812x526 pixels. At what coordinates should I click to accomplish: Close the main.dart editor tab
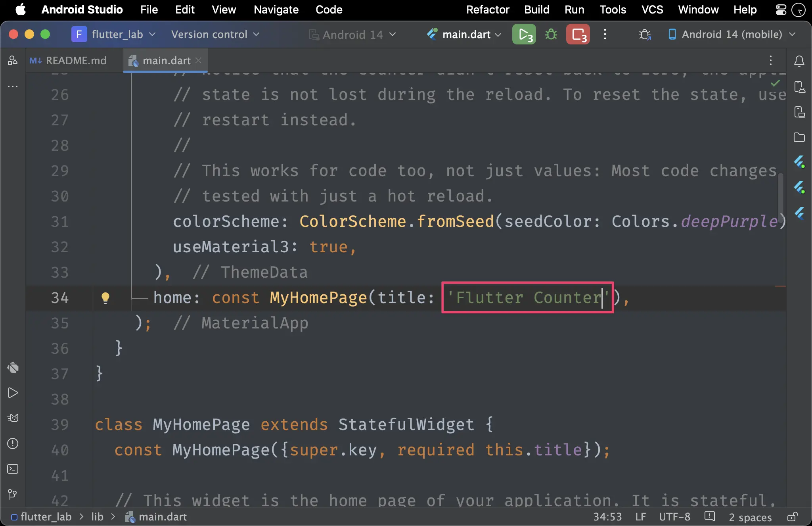[x=199, y=60]
